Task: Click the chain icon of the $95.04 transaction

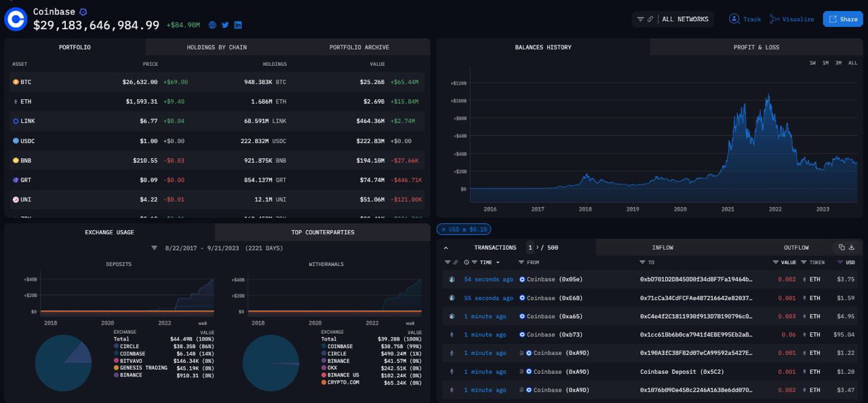Action: pos(452,334)
